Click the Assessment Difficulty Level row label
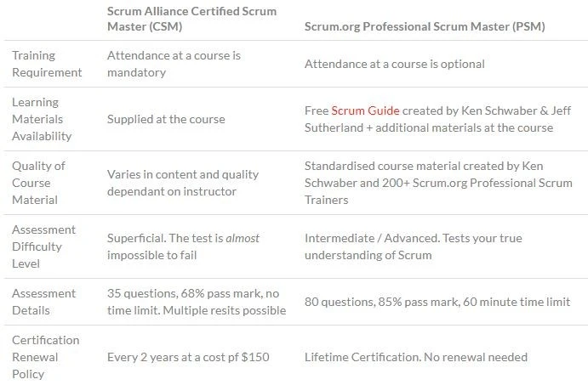 click(44, 246)
